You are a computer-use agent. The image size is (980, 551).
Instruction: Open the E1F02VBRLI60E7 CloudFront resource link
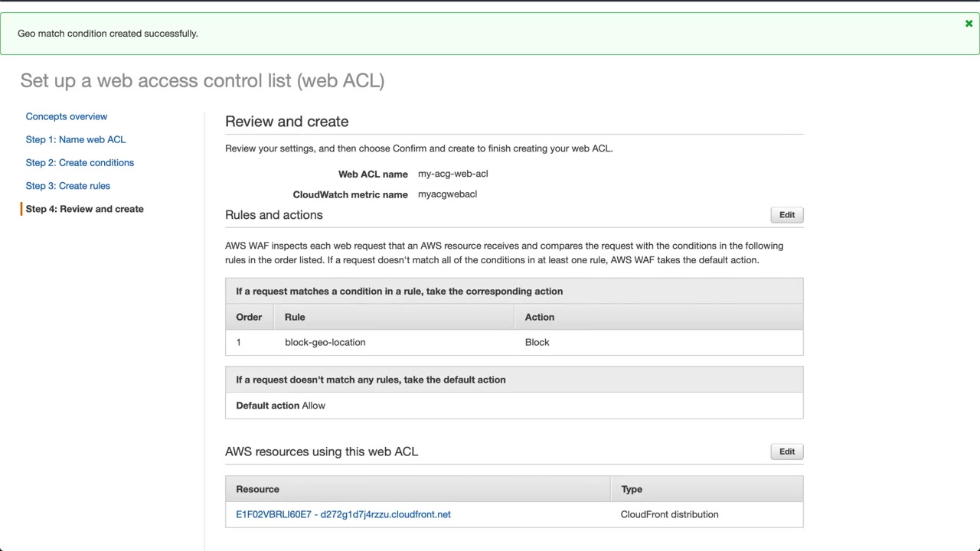tap(343, 514)
